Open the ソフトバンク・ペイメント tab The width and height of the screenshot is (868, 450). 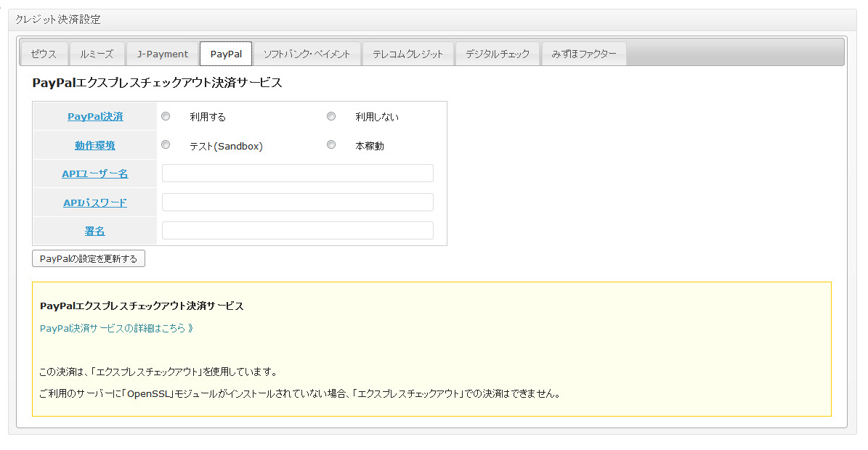[x=307, y=54]
